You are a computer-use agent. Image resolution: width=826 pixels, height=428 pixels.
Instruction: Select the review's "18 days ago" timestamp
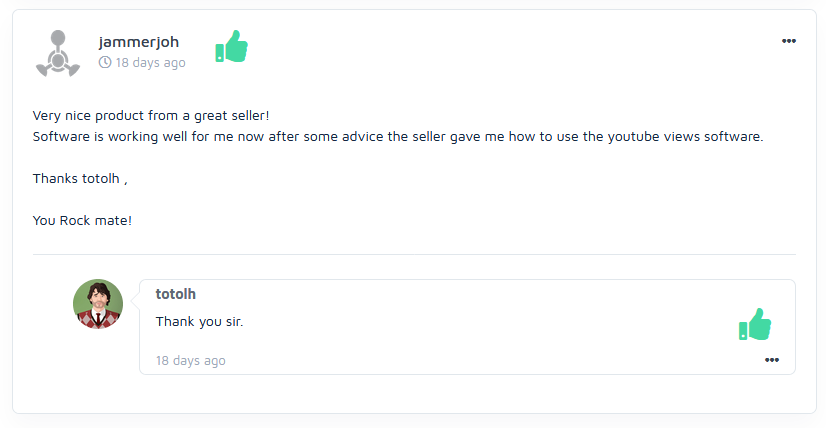click(x=151, y=62)
